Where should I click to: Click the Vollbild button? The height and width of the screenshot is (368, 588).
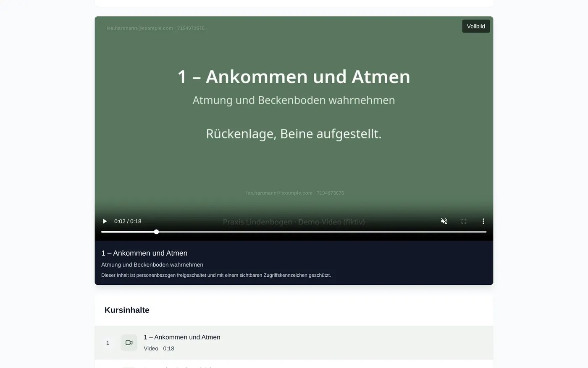(x=476, y=26)
